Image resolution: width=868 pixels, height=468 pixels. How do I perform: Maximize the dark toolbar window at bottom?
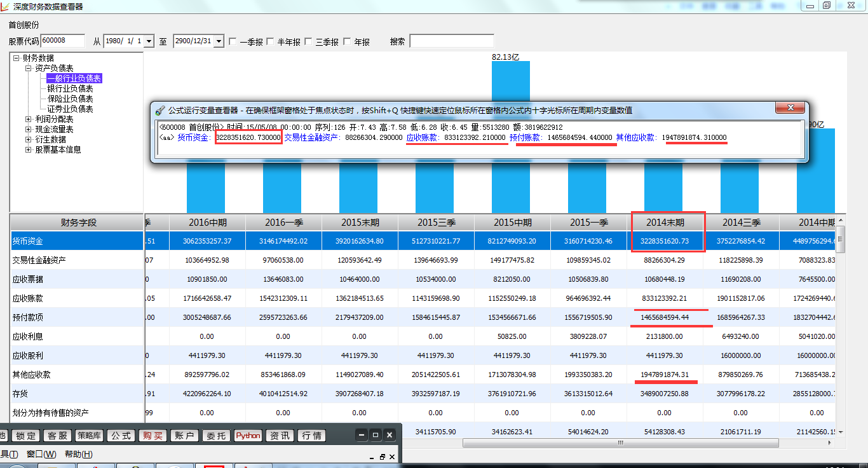pos(376,435)
